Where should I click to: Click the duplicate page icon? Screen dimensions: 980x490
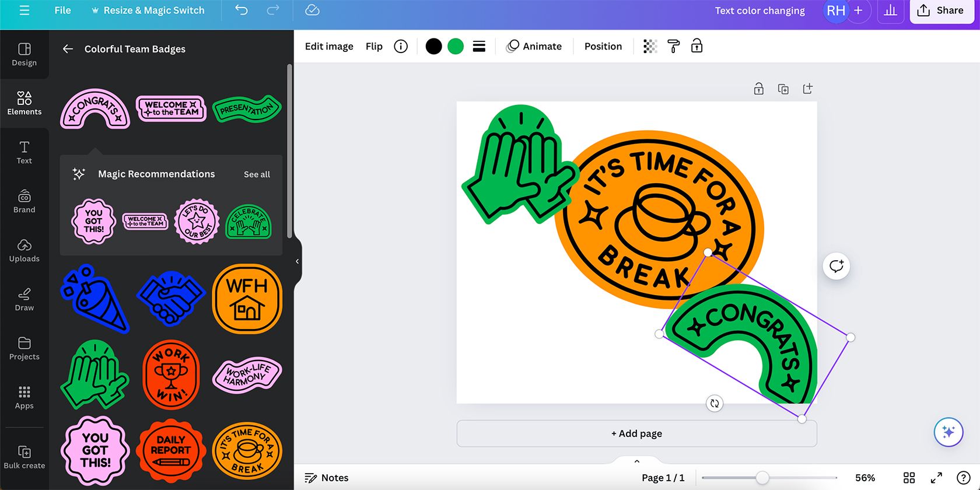click(x=783, y=89)
